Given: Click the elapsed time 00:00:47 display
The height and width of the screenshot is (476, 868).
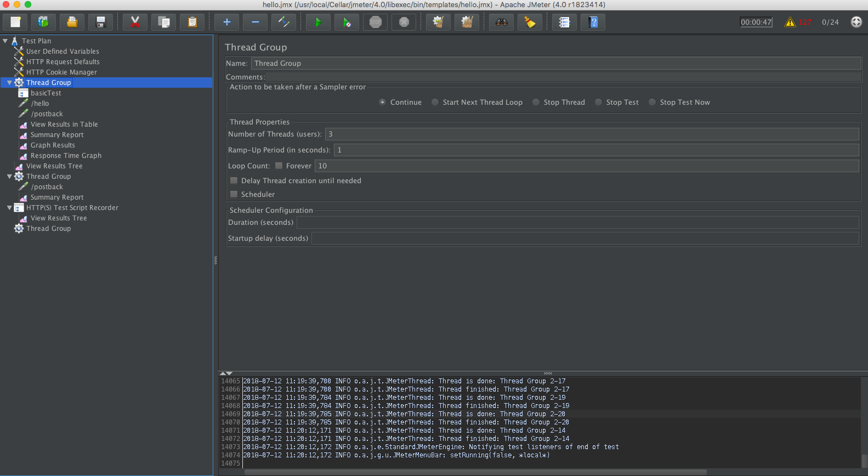Looking at the screenshot, I should pos(756,22).
